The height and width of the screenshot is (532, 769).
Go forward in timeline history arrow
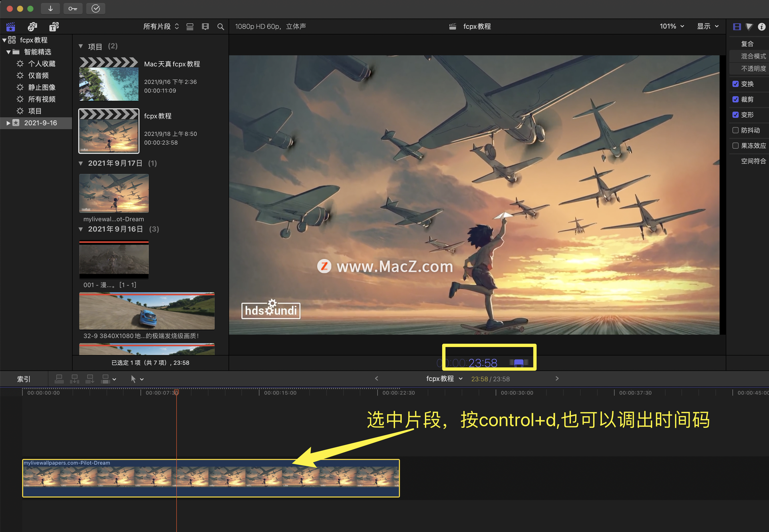point(557,378)
